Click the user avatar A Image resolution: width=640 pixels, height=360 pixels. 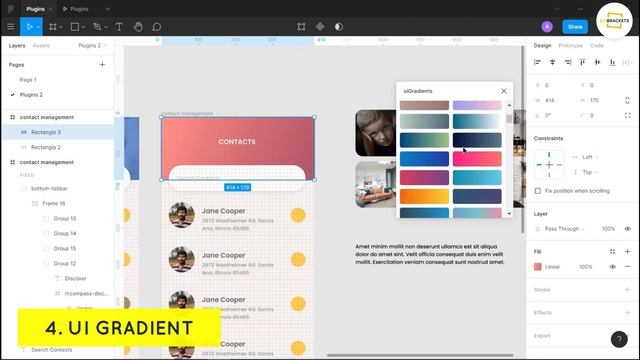coord(547,27)
